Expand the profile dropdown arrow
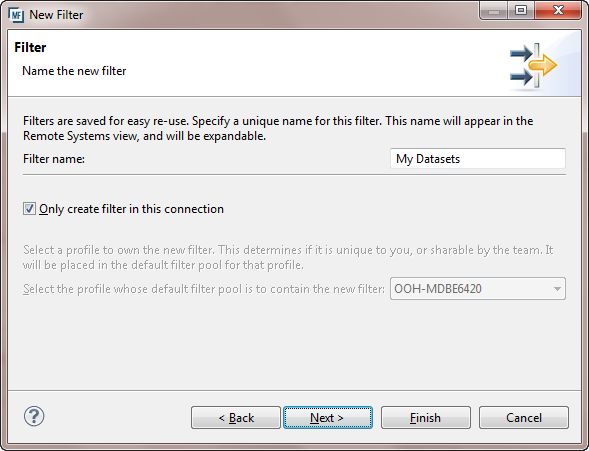The height and width of the screenshot is (451, 589). click(557, 289)
